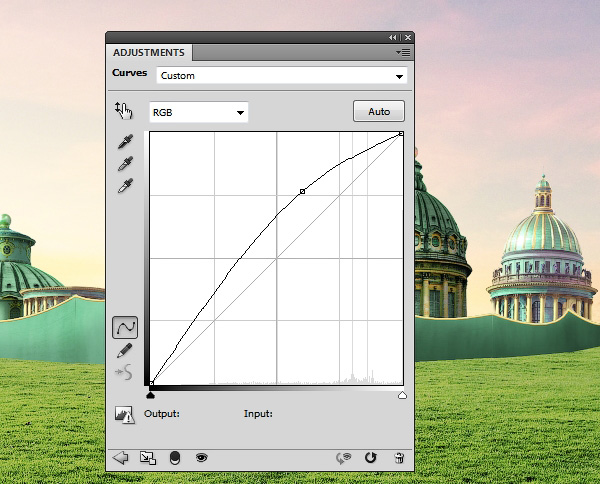
Task: Click the black point input slider triangle
Action: point(150,395)
